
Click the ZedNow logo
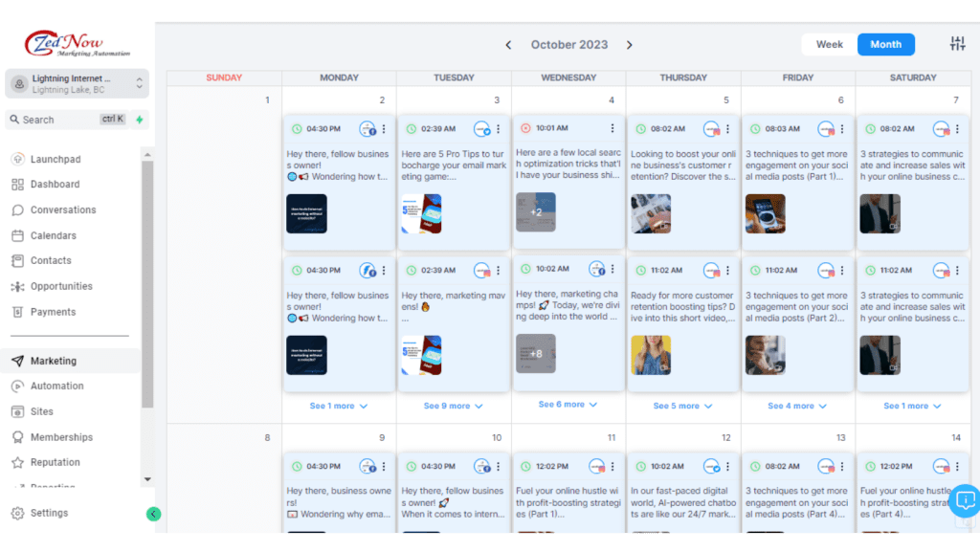tap(77, 45)
